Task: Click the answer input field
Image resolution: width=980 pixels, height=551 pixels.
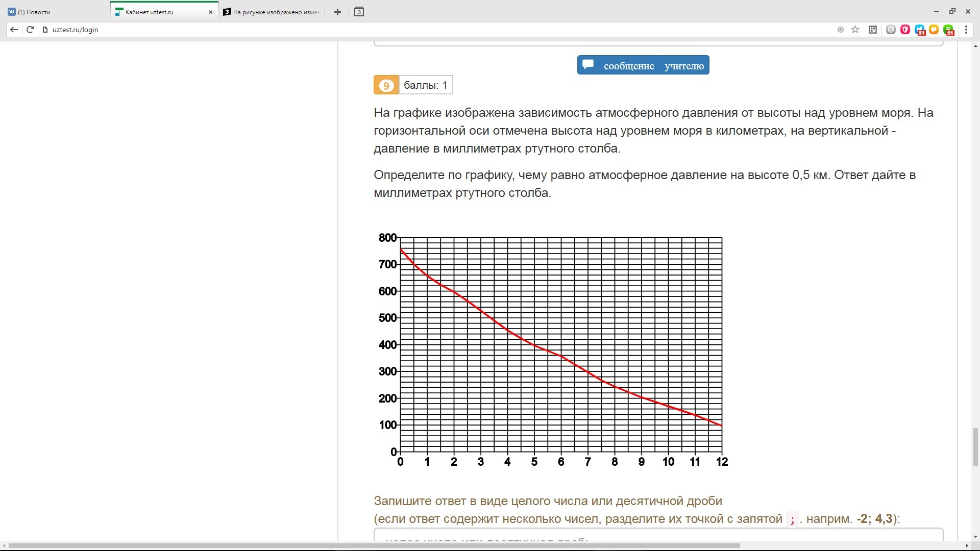Action: coord(658,536)
